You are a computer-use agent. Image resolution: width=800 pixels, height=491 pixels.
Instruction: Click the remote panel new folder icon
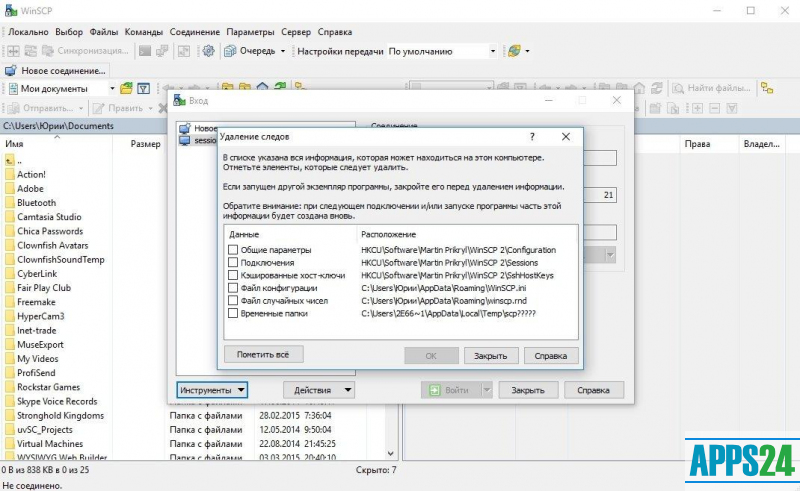[x=656, y=108]
